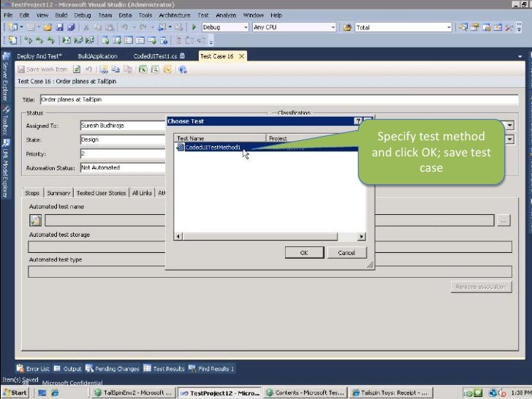Click Run Tests in Current Context icon
The height and width of the screenshot is (399, 532).
point(28,40)
